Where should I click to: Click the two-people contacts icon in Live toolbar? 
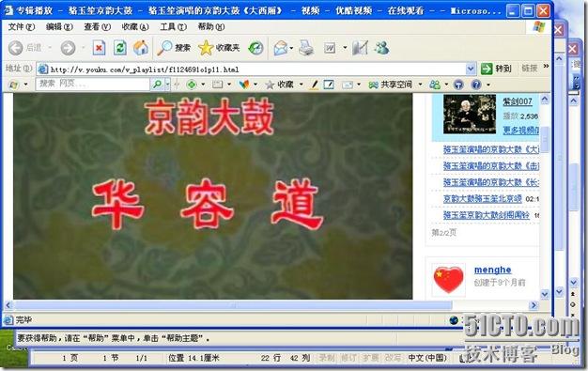(x=435, y=85)
